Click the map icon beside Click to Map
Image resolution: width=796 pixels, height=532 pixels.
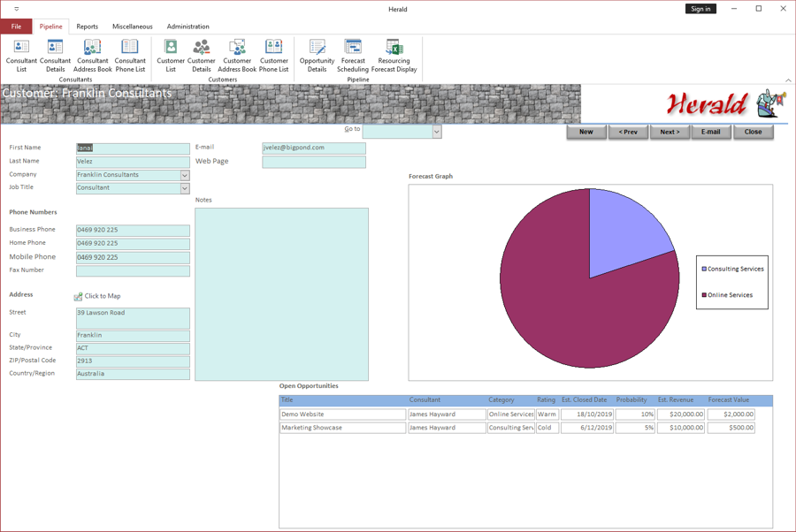click(x=78, y=296)
